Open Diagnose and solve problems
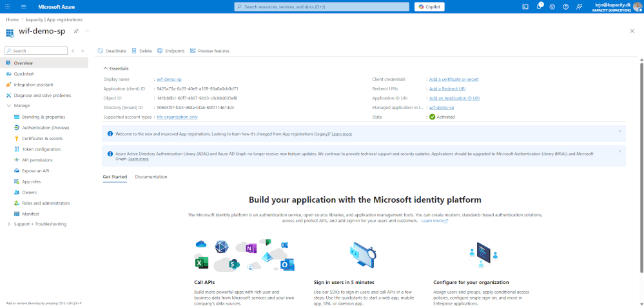The height and width of the screenshot is (306, 644). pos(44,96)
